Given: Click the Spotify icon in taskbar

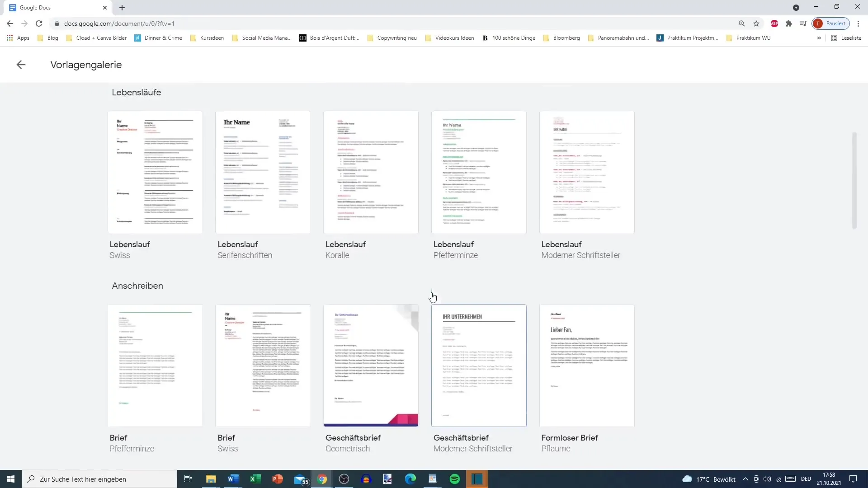Looking at the screenshot, I should 455,479.
